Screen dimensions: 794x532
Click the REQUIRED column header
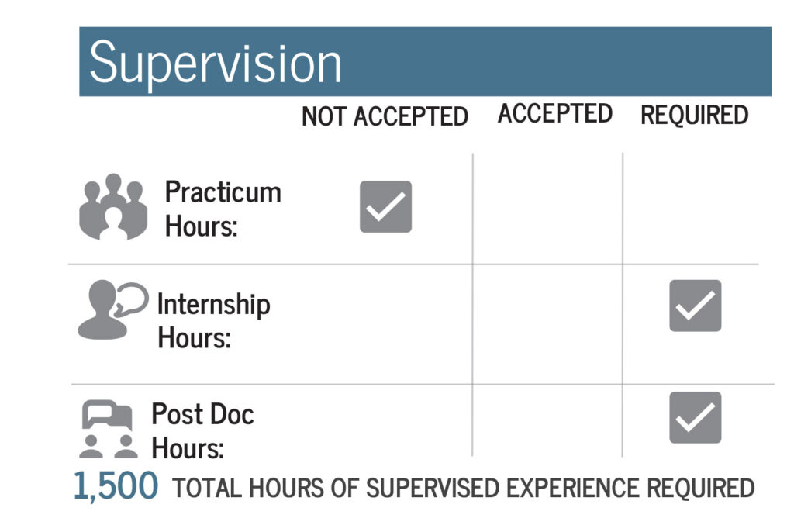click(695, 115)
